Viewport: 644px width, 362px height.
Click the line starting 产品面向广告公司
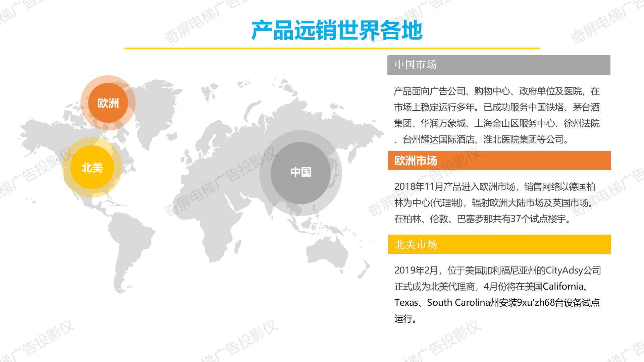point(496,91)
